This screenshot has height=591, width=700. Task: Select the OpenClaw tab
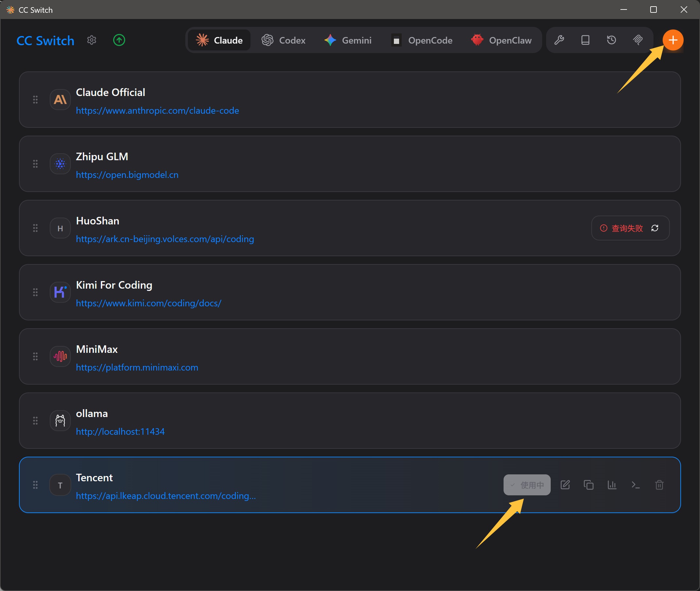(501, 40)
